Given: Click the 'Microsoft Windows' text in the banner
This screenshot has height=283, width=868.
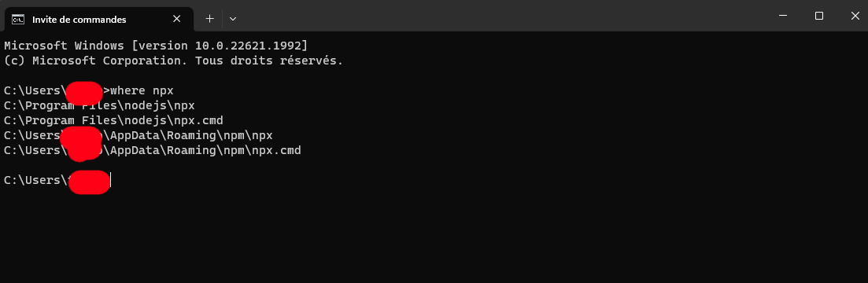Looking at the screenshot, I should tap(64, 46).
